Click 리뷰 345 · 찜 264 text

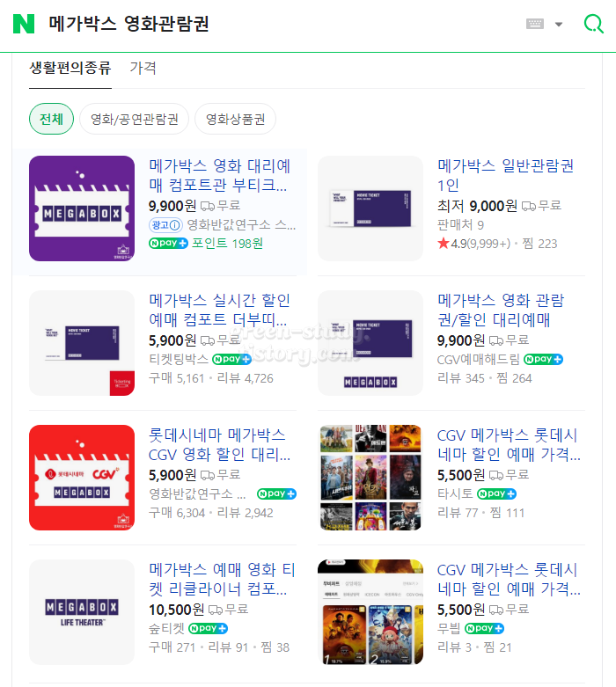485,378
